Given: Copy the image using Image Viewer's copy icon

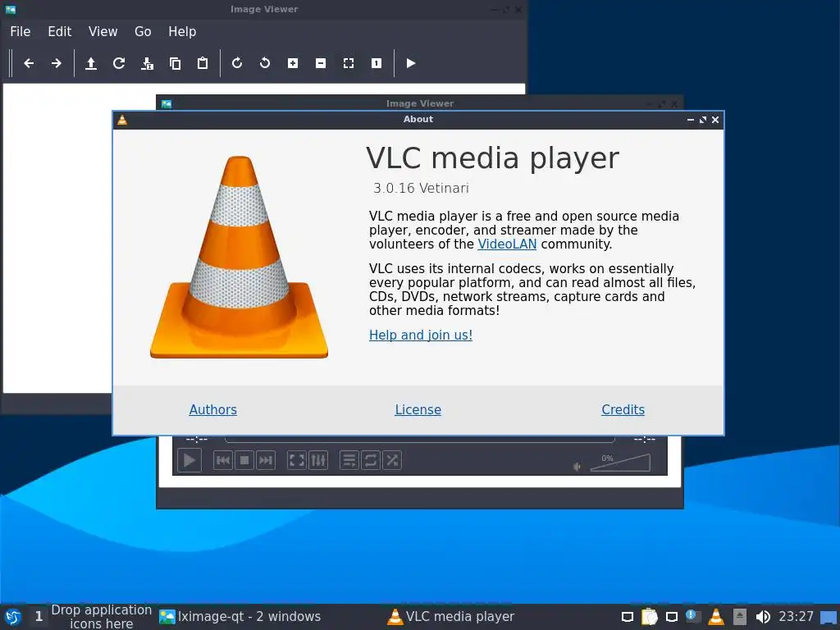Looking at the screenshot, I should tap(175, 63).
